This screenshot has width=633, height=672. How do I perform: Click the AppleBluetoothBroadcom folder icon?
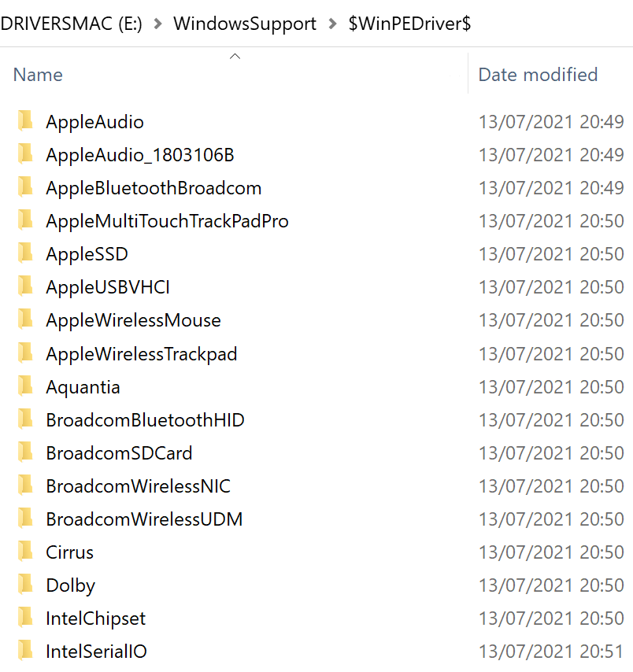25,186
